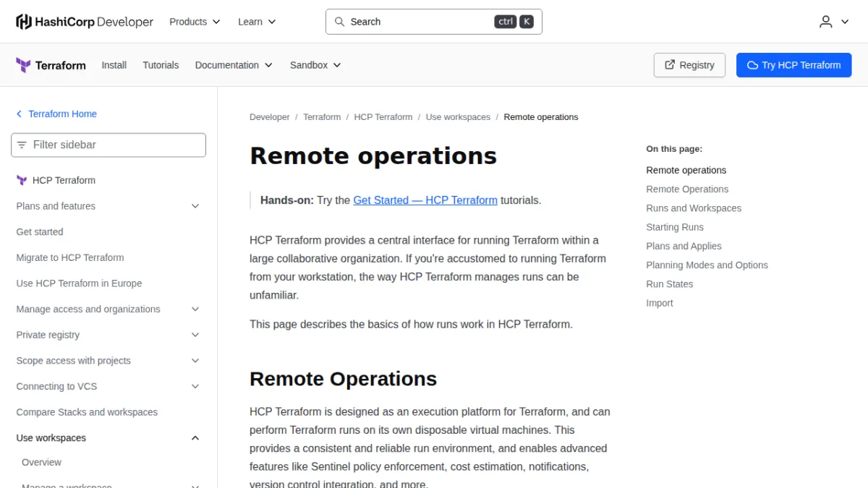Expand Manage access and organizations section

(195, 309)
